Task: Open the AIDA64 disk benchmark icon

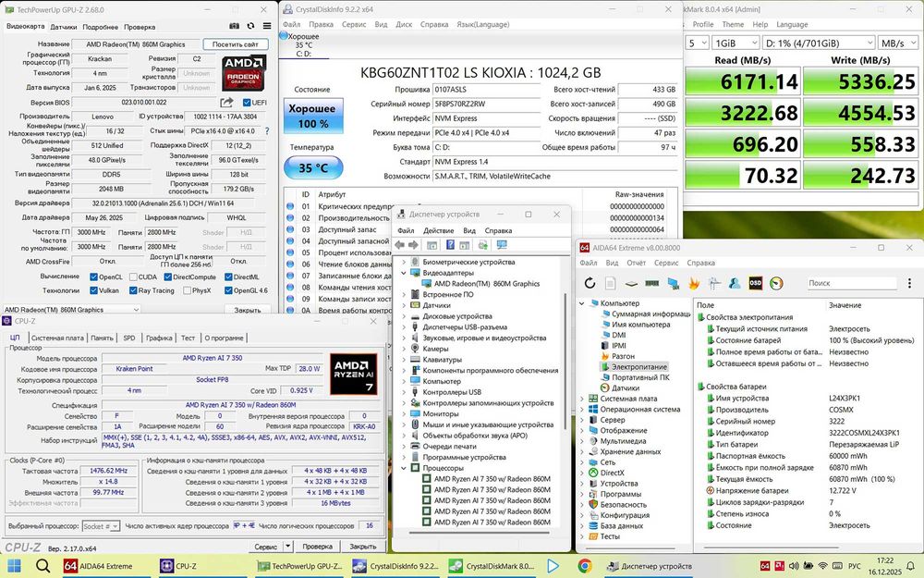Action: [631, 283]
